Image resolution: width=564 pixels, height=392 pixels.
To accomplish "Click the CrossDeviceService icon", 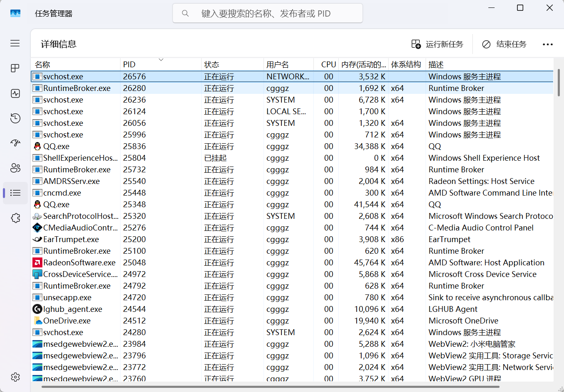I will (x=37, y=274).
